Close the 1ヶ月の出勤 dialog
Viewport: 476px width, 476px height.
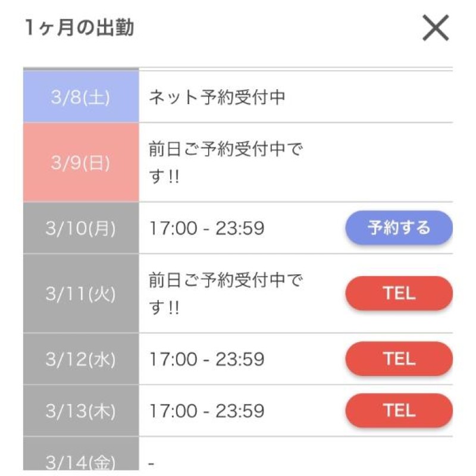[x=436, y=27]
